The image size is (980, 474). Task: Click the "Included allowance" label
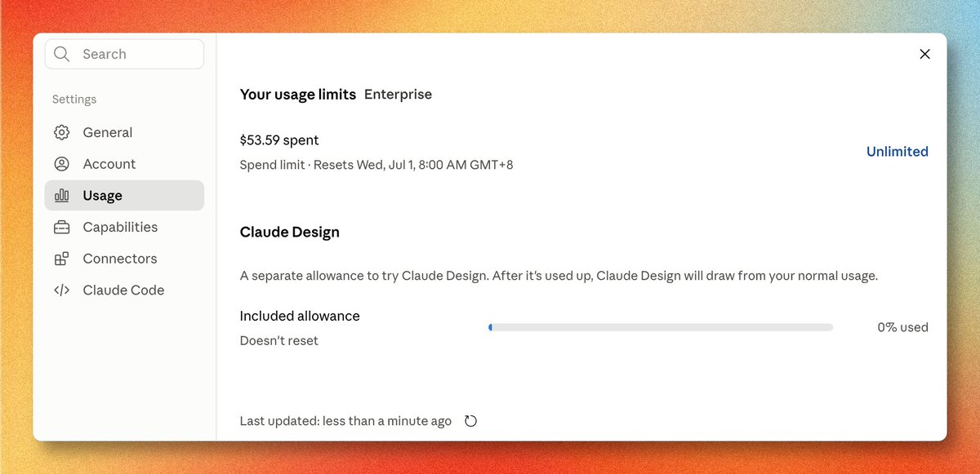point(300,316)
